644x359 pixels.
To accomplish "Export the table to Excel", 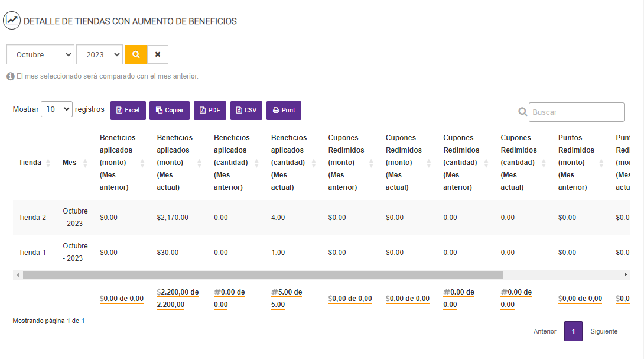I will (x=128, y=111).
